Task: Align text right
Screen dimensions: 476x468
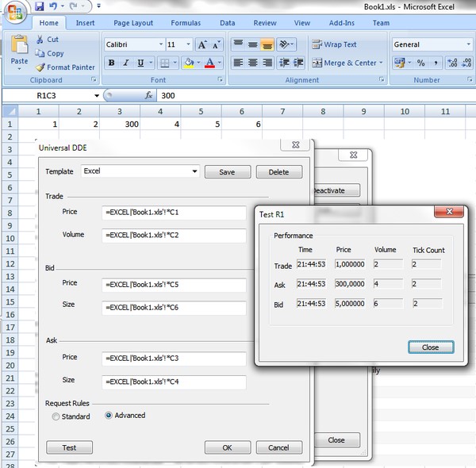Action: 267,63
